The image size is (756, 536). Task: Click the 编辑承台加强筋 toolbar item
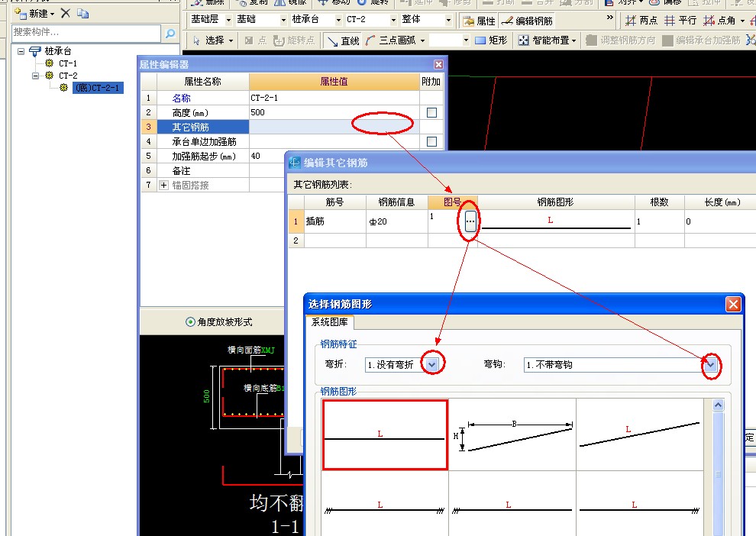[x=702, y=40]
